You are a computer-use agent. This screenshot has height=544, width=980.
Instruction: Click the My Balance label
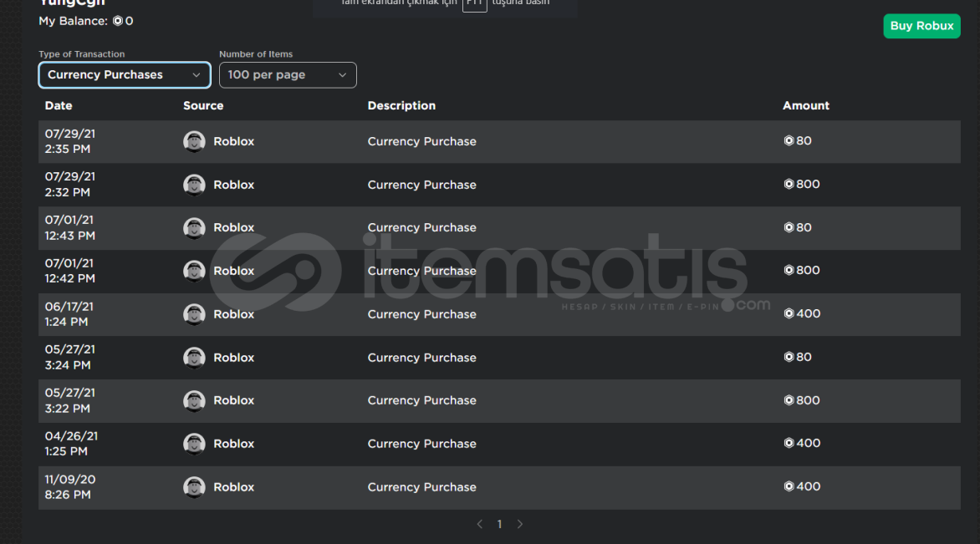tap(73, 21)
